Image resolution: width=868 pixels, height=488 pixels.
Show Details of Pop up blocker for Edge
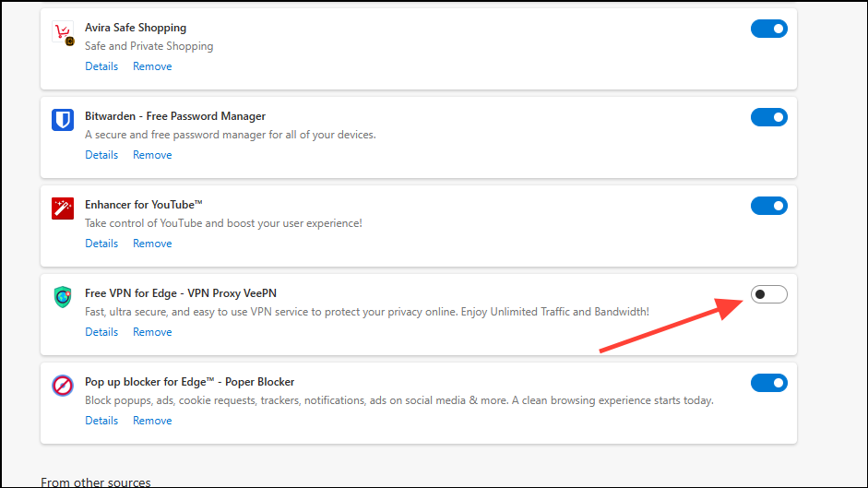pyautogui.click(x=101, y=421)
